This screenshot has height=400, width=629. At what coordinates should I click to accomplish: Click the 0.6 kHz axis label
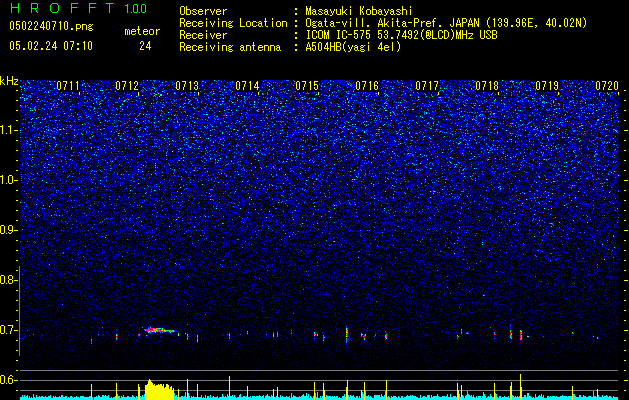(x=6, y=380)
